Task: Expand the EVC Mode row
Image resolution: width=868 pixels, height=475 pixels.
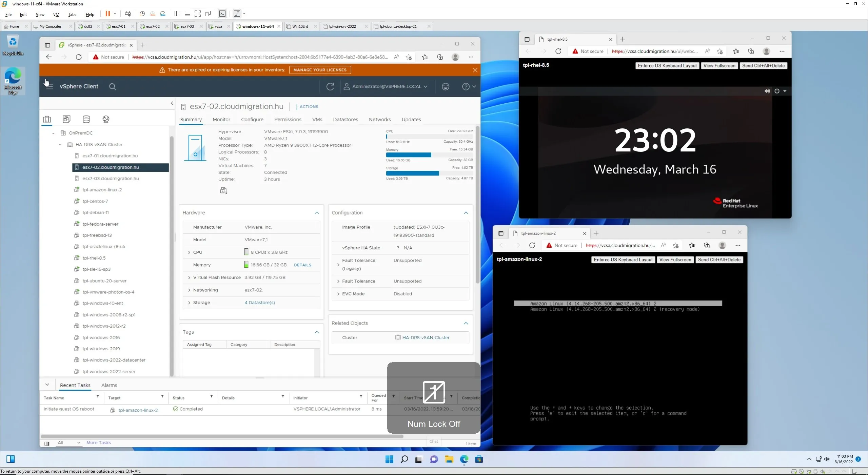Action: click(338, 294)
